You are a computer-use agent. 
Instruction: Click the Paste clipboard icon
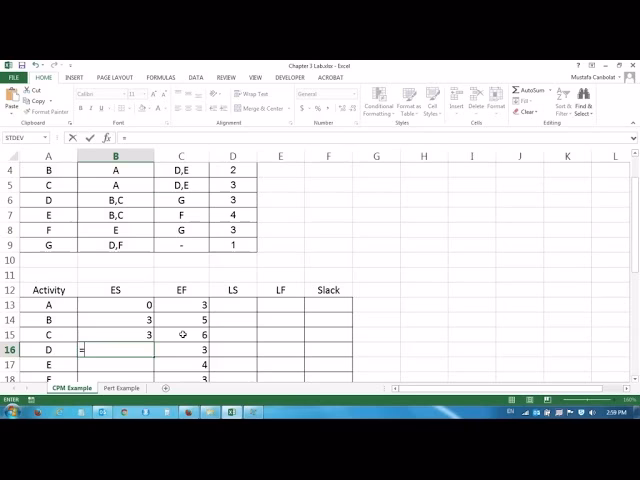[x=11, y=96]
